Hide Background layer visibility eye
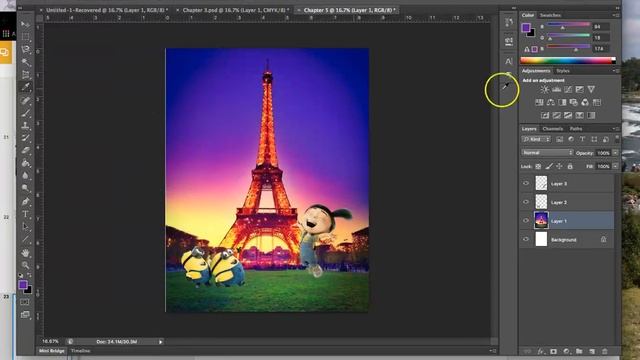 [x=526, y=240]
